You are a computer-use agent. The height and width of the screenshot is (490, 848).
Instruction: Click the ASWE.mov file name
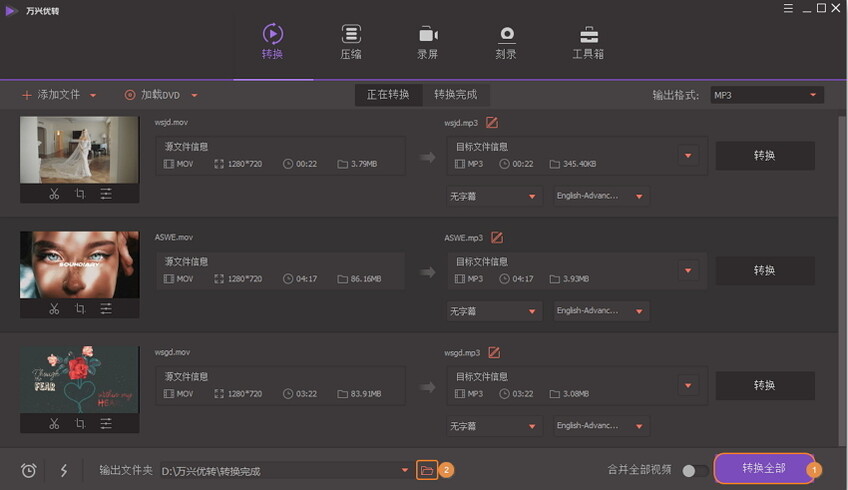pos(174,237)
